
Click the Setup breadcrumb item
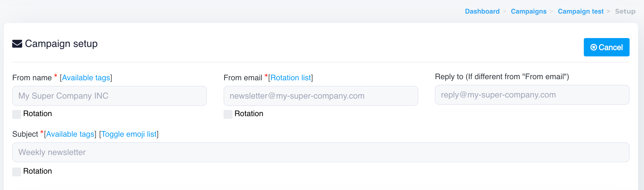click(625, 11)
